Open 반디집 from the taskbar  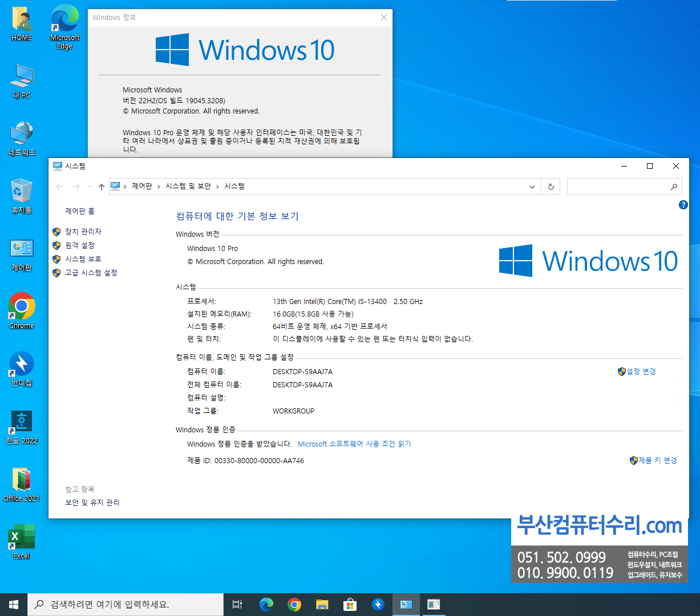click(x=378, y=605)
